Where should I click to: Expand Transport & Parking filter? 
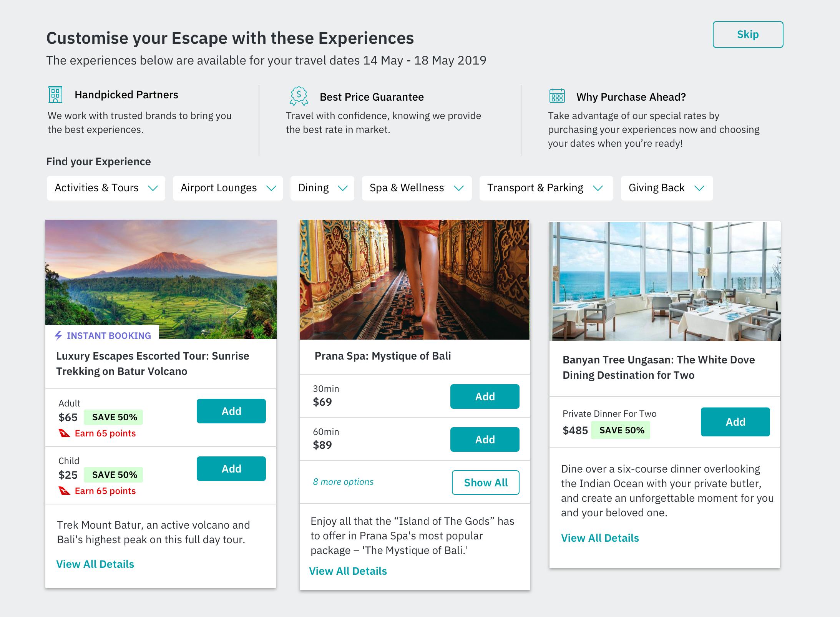pyautogui.click(x=546, y=188)
